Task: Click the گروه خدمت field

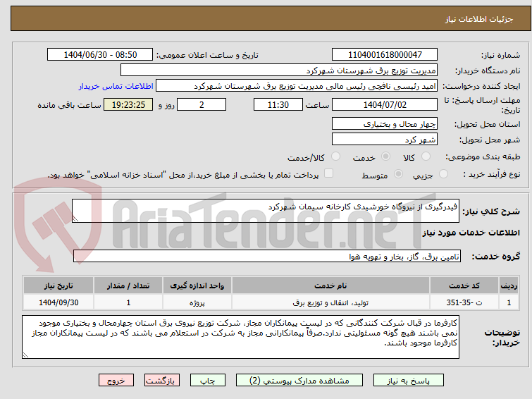Action: (267, 256)
